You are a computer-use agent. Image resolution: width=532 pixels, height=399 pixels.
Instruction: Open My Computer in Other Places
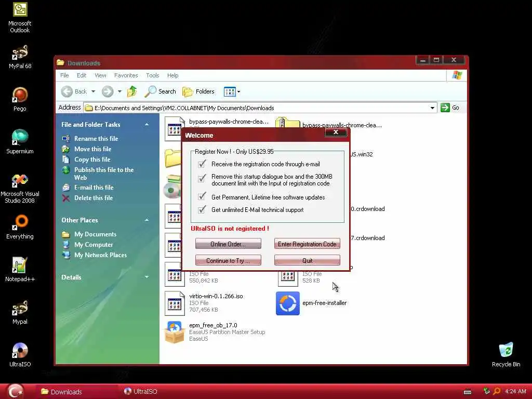click(94, 245)
